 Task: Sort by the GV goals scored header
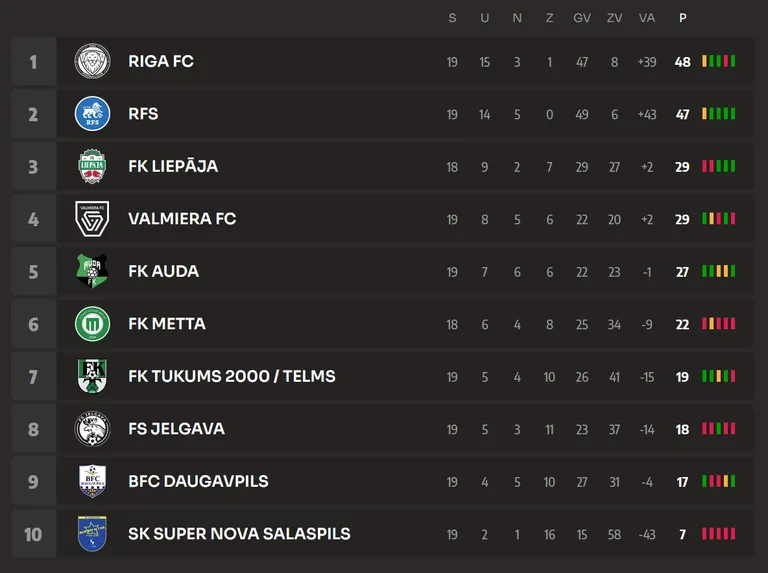(582, 18)
